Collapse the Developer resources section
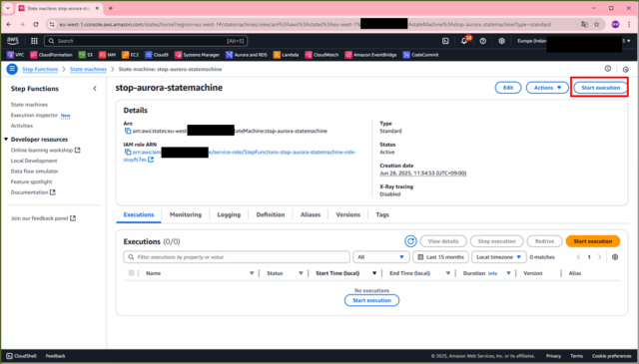 click(x=6, y=140)
